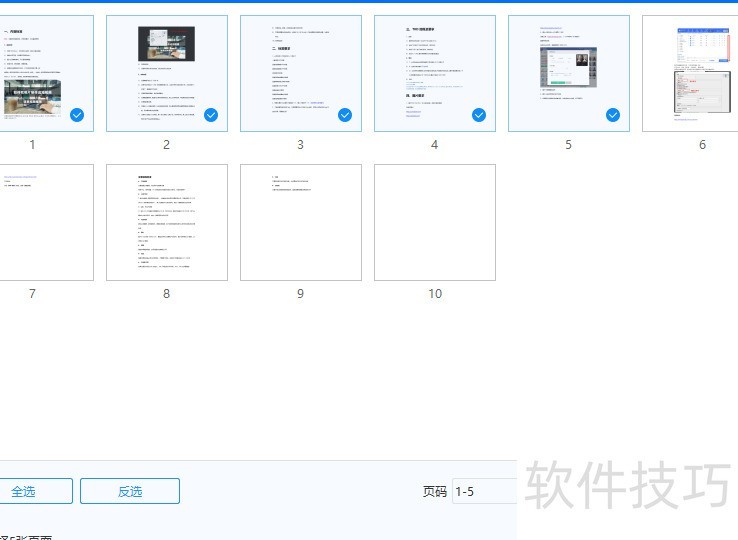Image resolution: width=738 pixels, height=540 pixels.
Task: Edit the 页码 page range field
Action: 485,492
